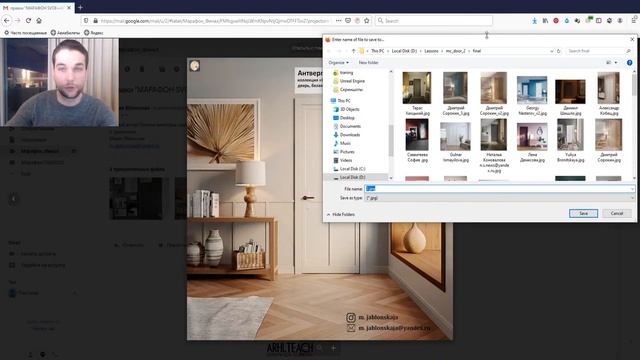Open the Авиабилеты bookmark
The width and height of the screenshot is (640, 360).
pyautogui.click(x=65, y=33)
